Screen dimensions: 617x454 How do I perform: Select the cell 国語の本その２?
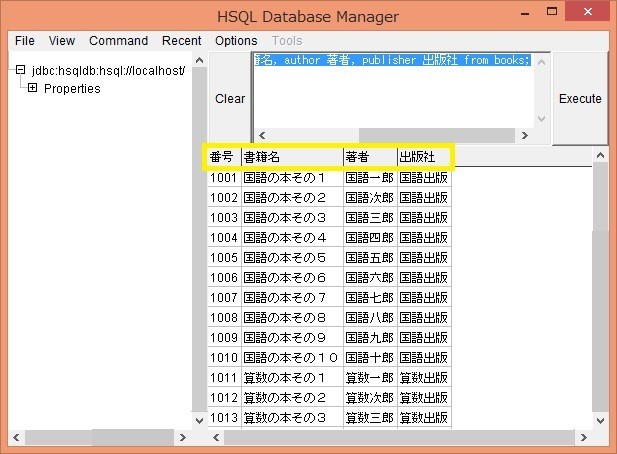(x=292, y=197)
